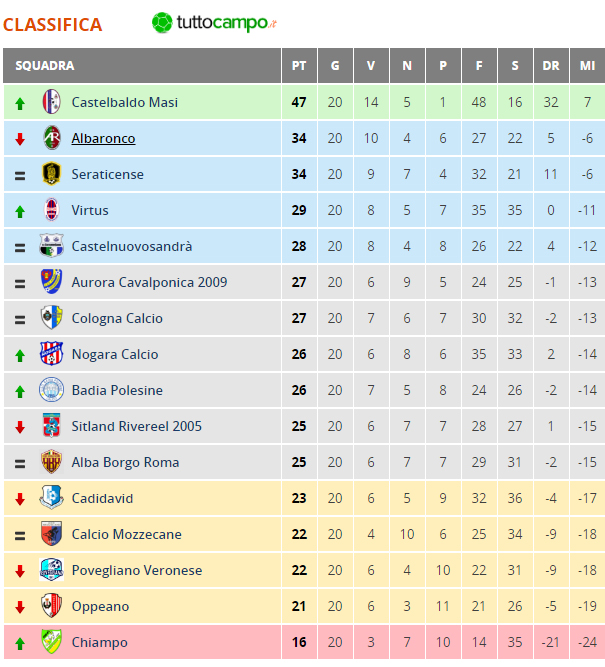Open the Virtus team name
Screen dimensions: 605x667
pos(90,210)
